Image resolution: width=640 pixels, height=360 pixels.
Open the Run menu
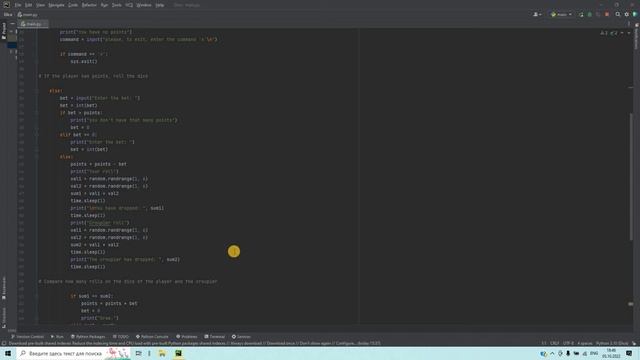pyautogui.click(x=104, y=5)
